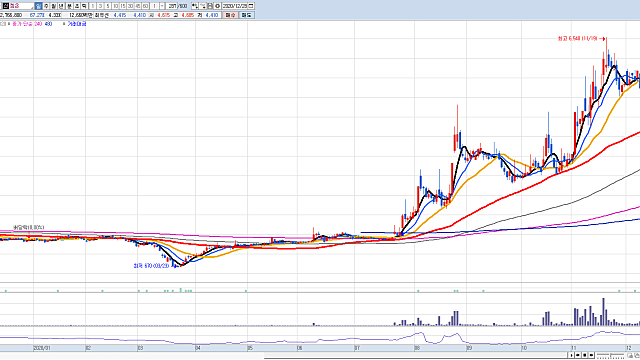Click the tallest volume bar in November
Screen dimensions: 640x360
click(x=603, y=312)
